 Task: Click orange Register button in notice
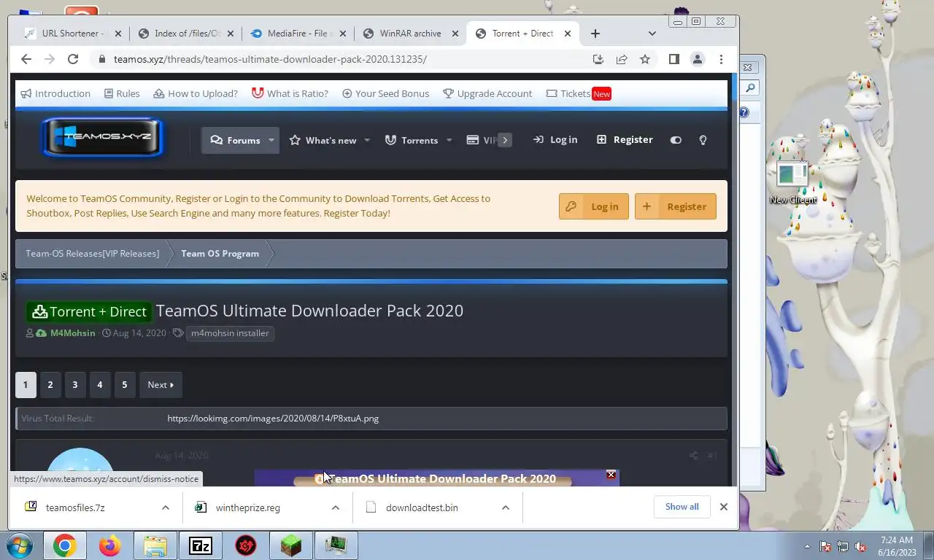[676, 206]
